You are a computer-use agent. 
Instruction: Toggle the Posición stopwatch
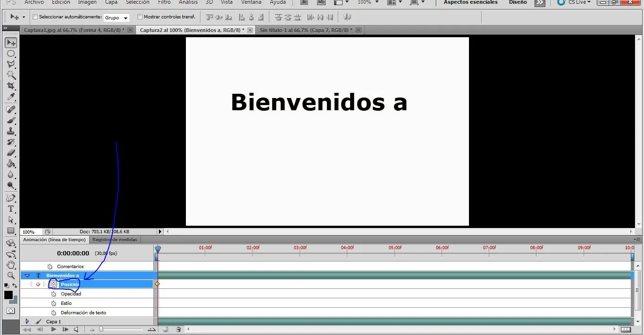coord(53,284)
